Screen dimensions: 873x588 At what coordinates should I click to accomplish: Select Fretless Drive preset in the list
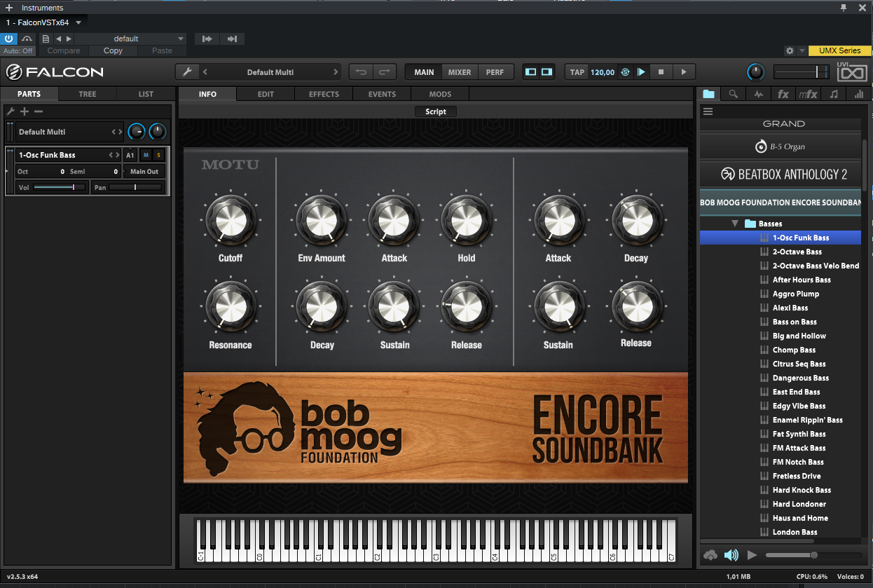pyautogui.click(x=796, y=476)
